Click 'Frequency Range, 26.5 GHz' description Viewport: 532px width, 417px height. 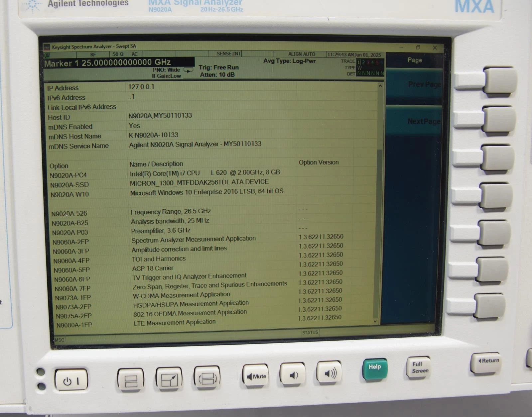click(171, 212)
